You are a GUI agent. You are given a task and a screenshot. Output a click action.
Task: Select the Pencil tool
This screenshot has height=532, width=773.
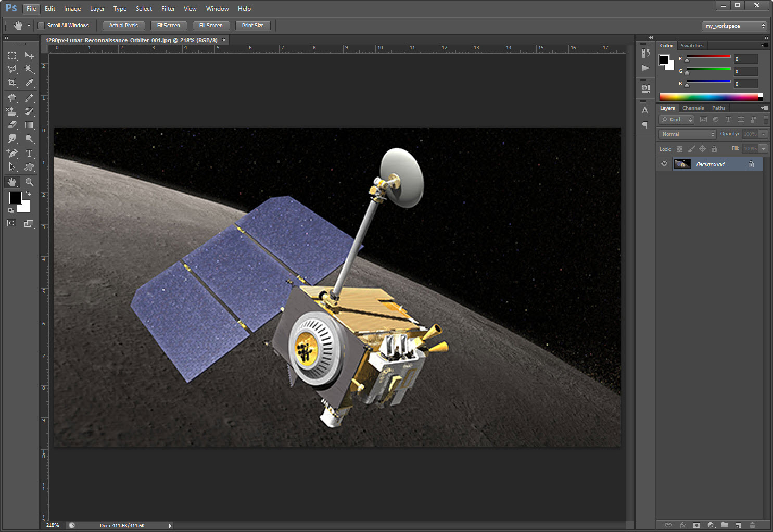pyautogui.click(x=29, y=98)
